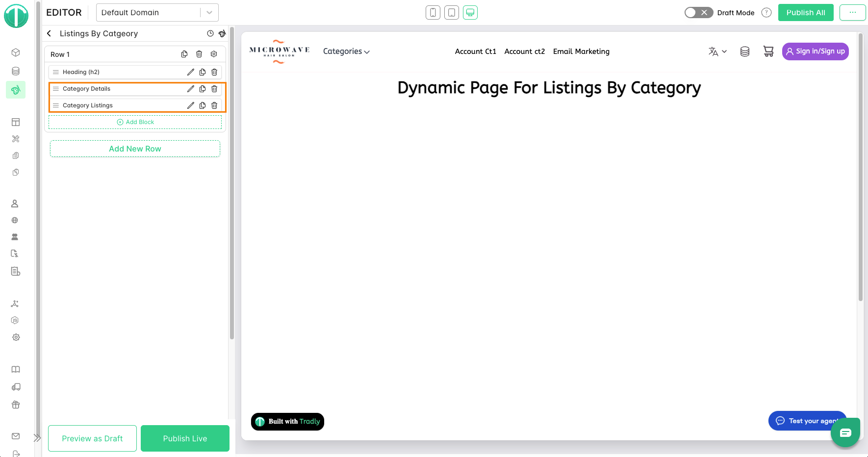Open page history clock icon
868x457 pixels.
[x=210, y=34]
